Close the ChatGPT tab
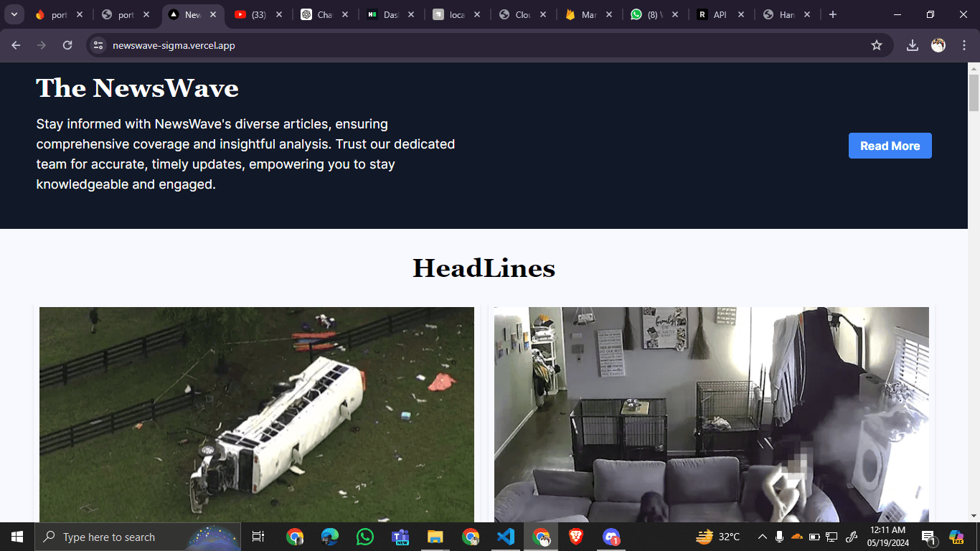 tap(345, 14)
